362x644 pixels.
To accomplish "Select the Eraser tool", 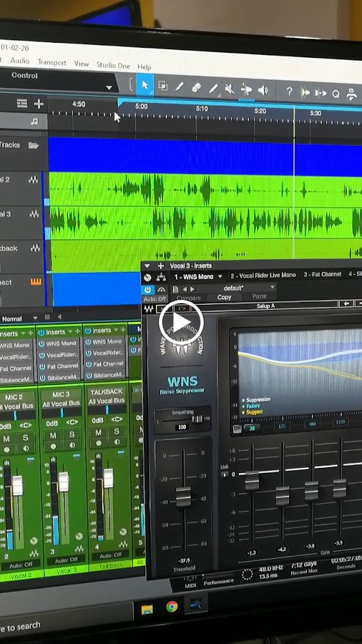I will (x=196, y=87).
